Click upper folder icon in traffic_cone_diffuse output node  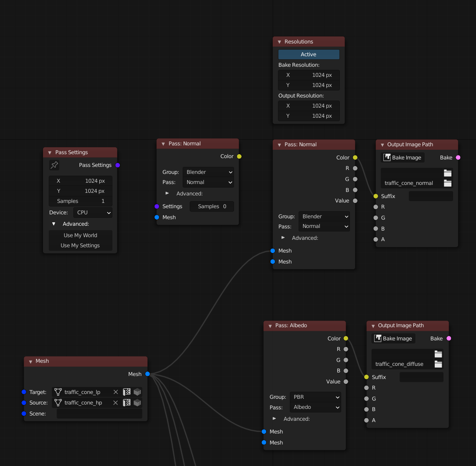[438, 354]
